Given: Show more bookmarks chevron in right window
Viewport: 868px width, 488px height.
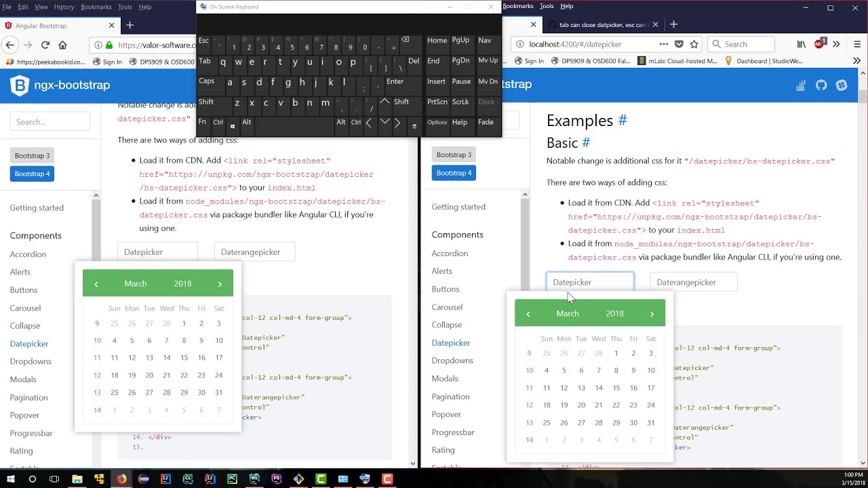Looking at the screenshot, I should [856, 61].
